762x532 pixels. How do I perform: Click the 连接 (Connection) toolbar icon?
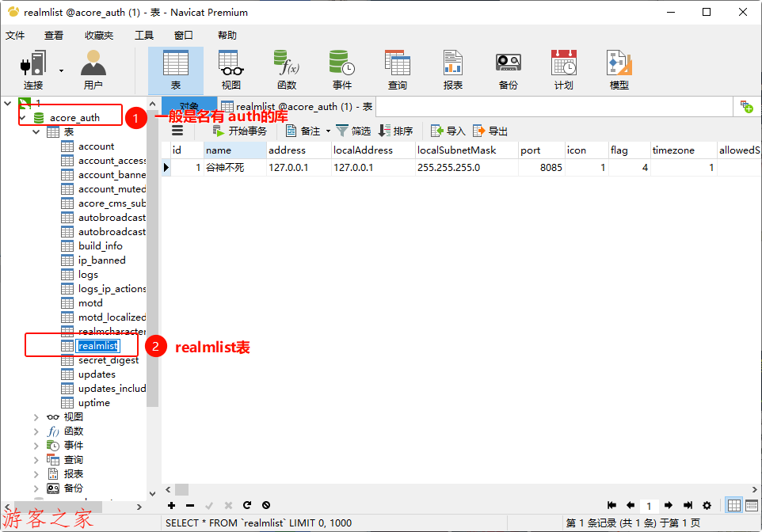pyautogui.click(x=33, y=70)
